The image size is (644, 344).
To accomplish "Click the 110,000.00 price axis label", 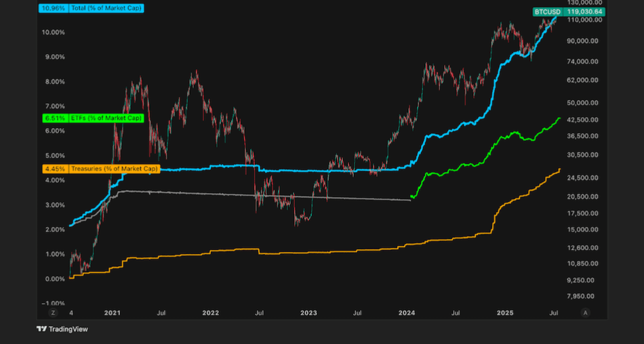I will (x=584, y=20).
